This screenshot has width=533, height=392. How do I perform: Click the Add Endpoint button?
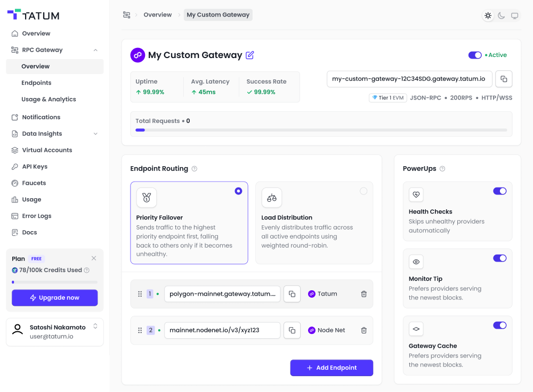tap(332, 367)
